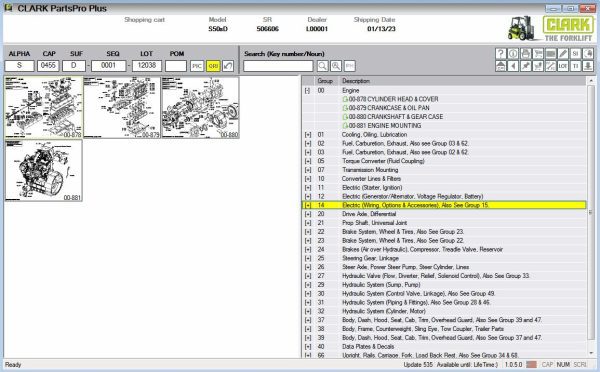This screenshot has width=600, height=372.
Task: Select thumbnail 00-879 crankcase diagram
Action: [122, 107]
